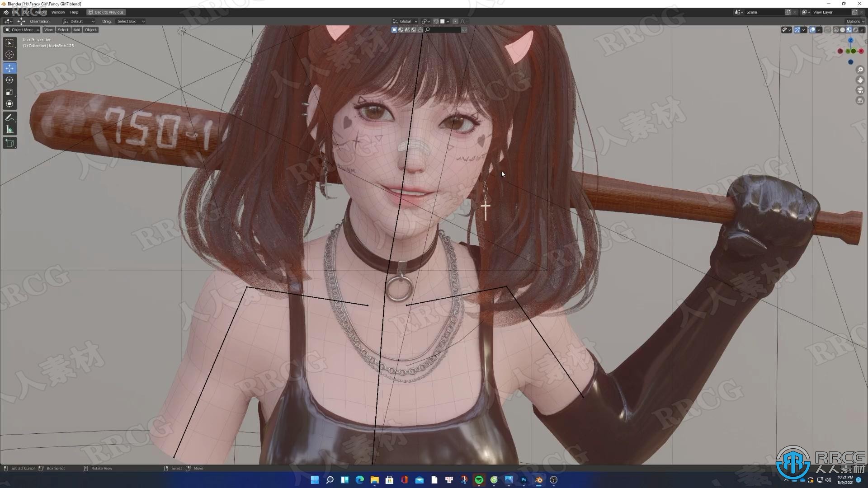Click the red X axis on navigation gizmo
Image resolution: width=868 pixels, height=488 pixels.
click(x=861, y=51)
